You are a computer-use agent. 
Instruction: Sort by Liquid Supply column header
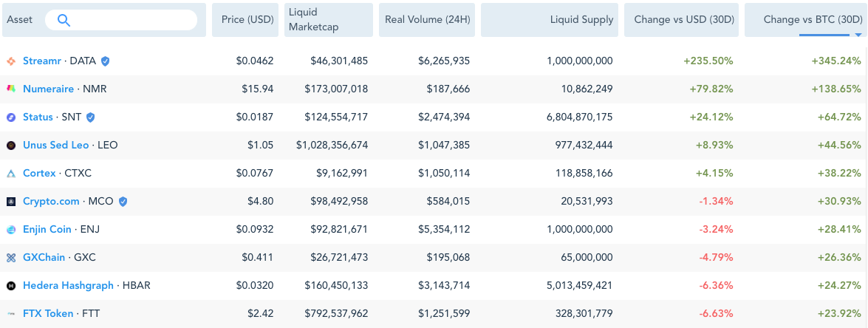549,20
